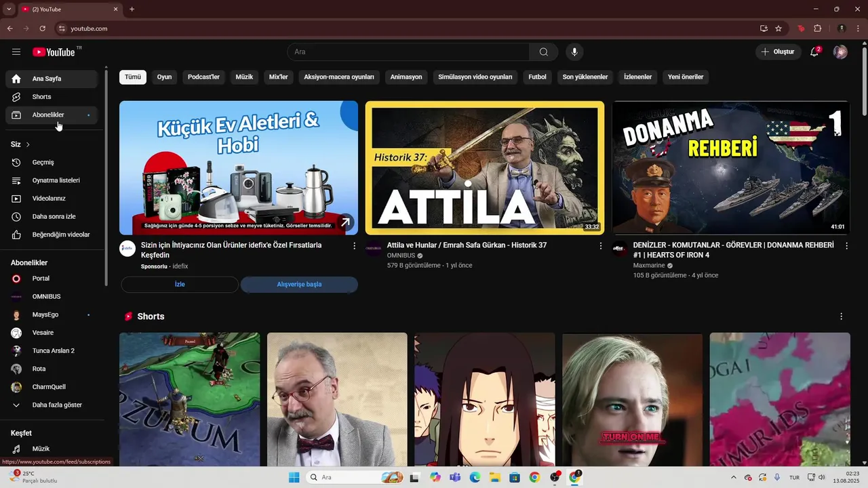Open Müzik under Keşfet
Viewport: 868px width, 488px height.
coord(52,449)
